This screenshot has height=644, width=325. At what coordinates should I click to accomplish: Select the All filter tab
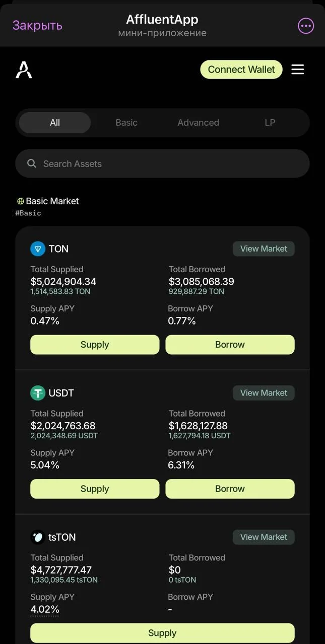point(55,122)
